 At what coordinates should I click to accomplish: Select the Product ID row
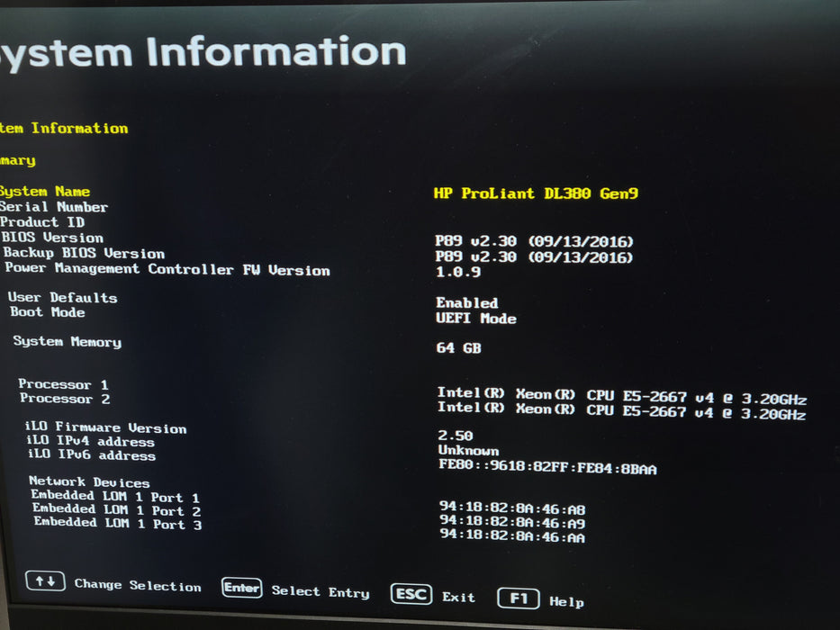pyautogui.click(x=42, y=221)
